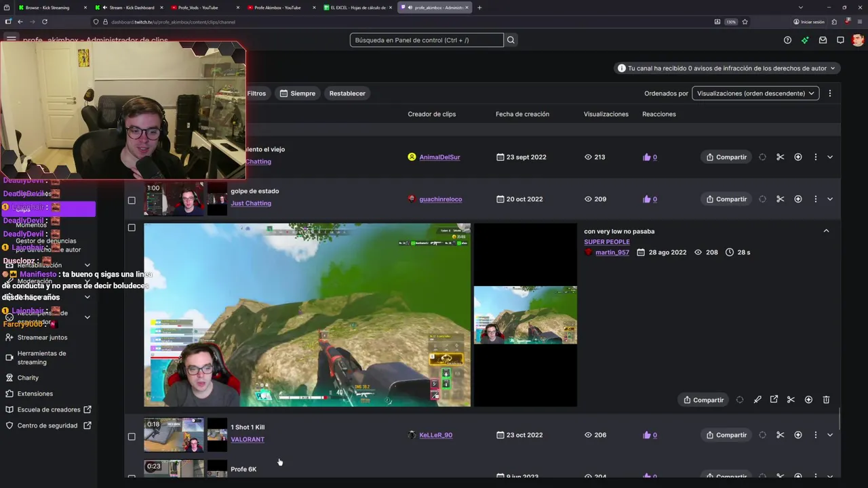Open the three-dot options beside sort dropdown
Image resolution: width=868 pixels, height=488 pixels.
click(829, 94)
